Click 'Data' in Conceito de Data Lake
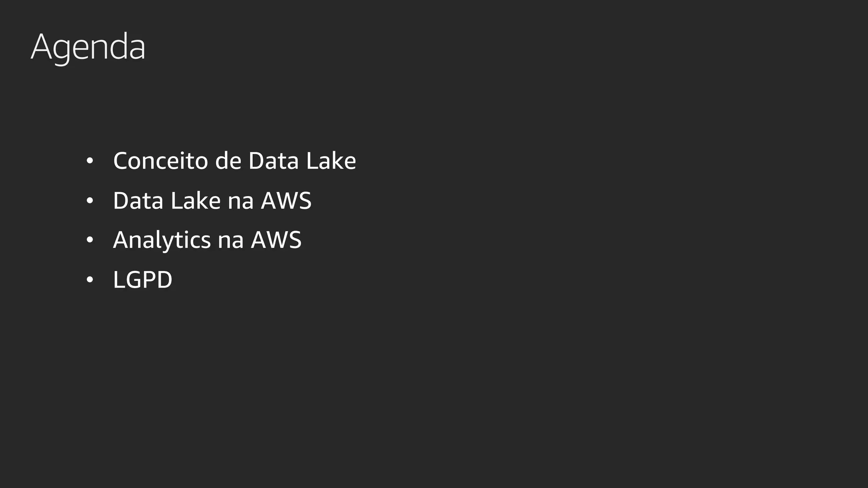This screenshot has width=868, height=488. [x=273, y=161]
